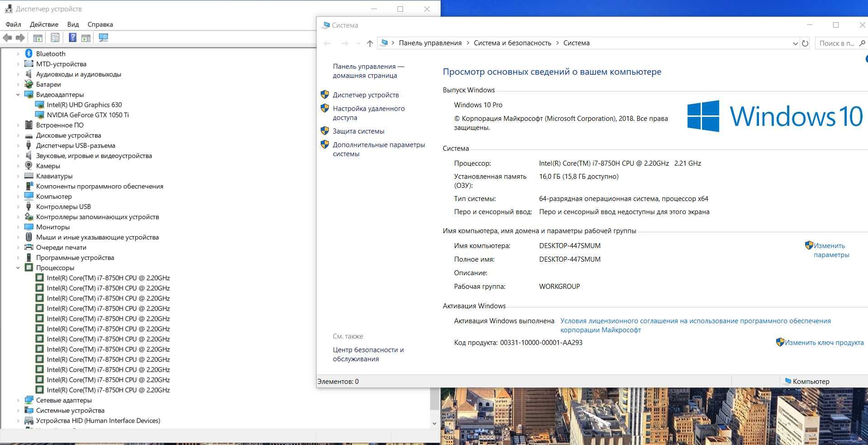Viewport: 868px width, 445px height.
Task: Click the Аудиовходы и аудиовыходы speaker icon
Action: coord(29,74)
